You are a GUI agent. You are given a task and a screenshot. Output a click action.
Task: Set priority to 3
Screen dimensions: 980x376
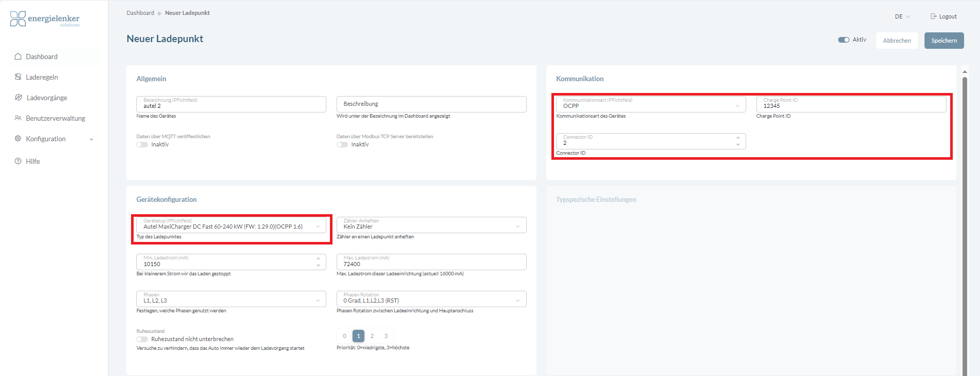(x=386, y=336)
